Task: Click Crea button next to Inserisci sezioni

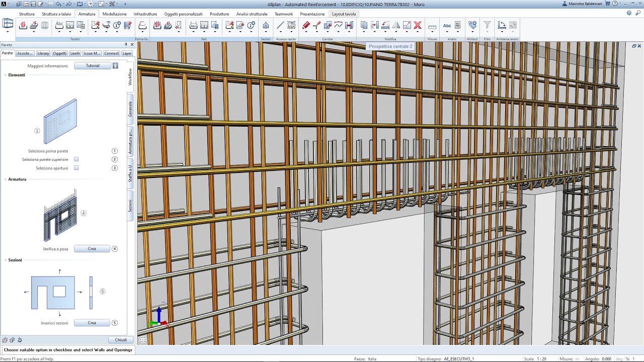Action: [92, 323]
